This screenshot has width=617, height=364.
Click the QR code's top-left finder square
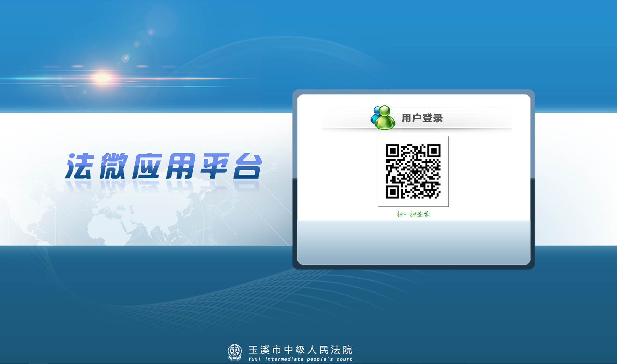pyautogui.click(x=392, y=151)
